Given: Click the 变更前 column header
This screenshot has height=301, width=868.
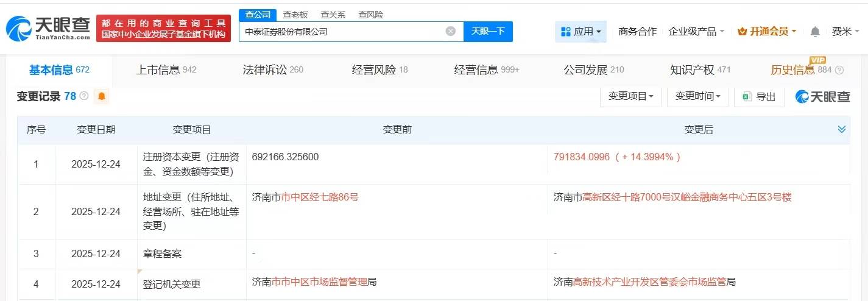Looking at the screenshot, I should pos(397,130).
